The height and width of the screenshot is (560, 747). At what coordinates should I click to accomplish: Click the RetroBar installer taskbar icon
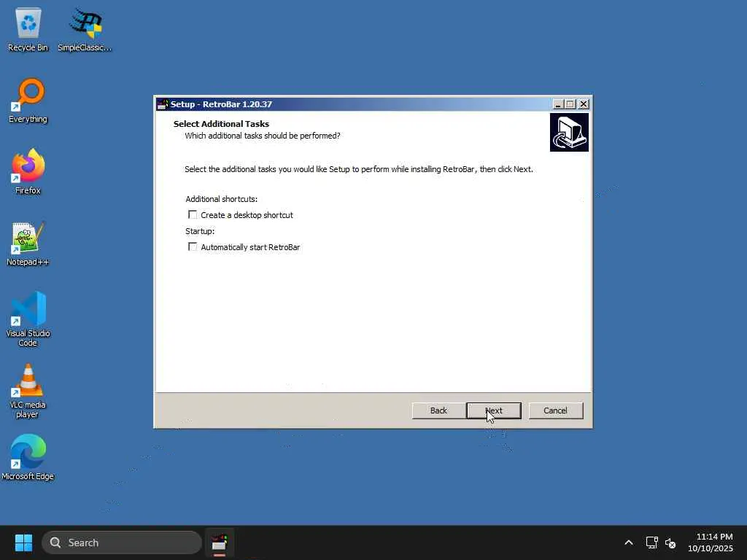219,542
